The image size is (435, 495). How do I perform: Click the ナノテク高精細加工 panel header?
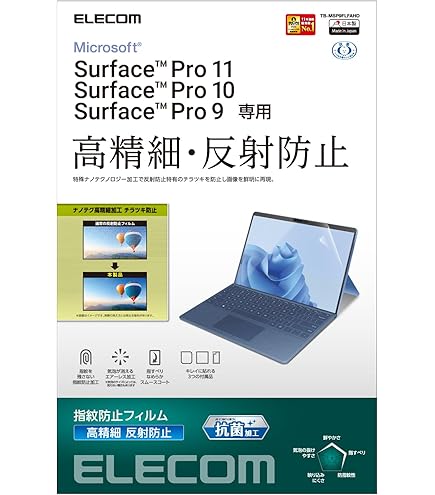click(113, 210)
